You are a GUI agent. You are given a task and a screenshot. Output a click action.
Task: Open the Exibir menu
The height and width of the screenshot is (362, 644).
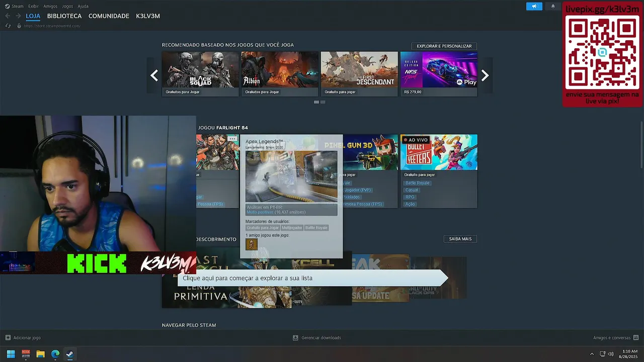[33, 6]
